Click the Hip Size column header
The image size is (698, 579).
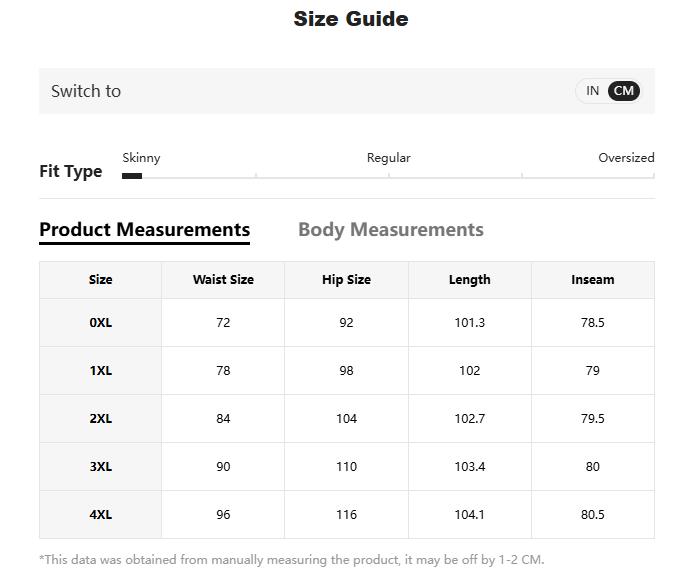point(346,280)
